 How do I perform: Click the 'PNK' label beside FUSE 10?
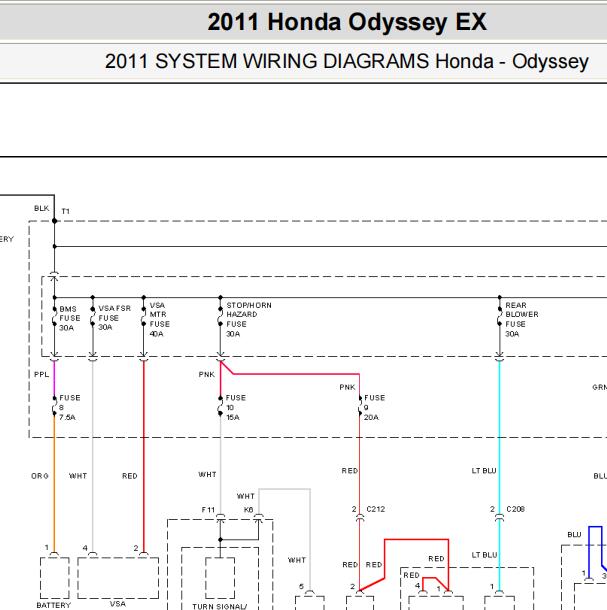point(206,374)
